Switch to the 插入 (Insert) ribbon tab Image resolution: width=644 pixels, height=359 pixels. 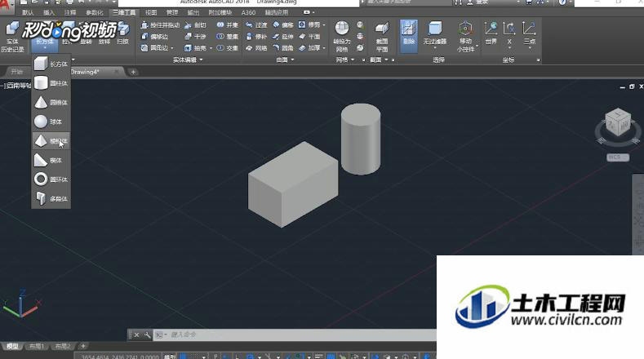point(49,13)
